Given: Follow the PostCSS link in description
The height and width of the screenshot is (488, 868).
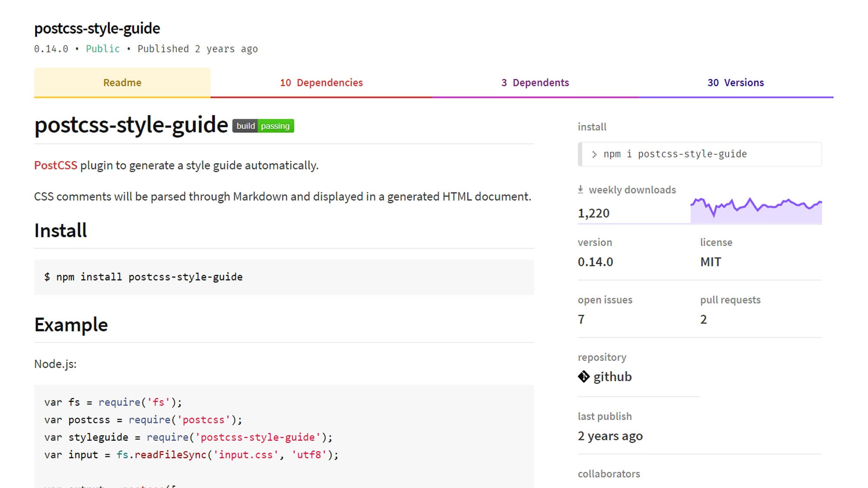Looking at the screenshot, I should pos(56,165).
